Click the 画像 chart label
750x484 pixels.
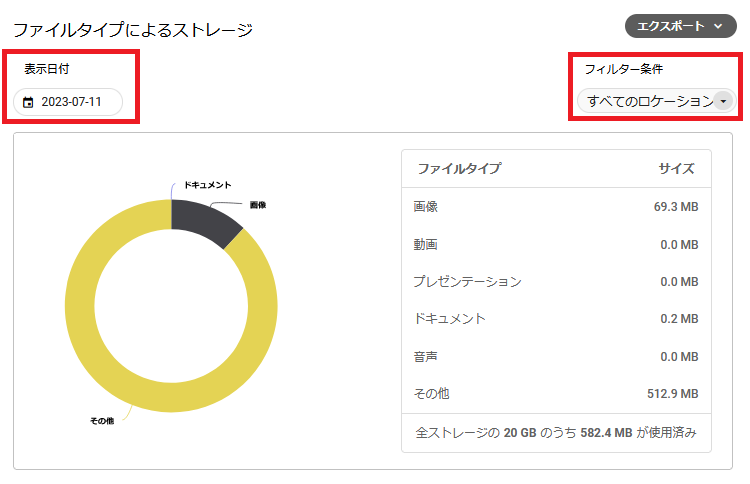257,205
